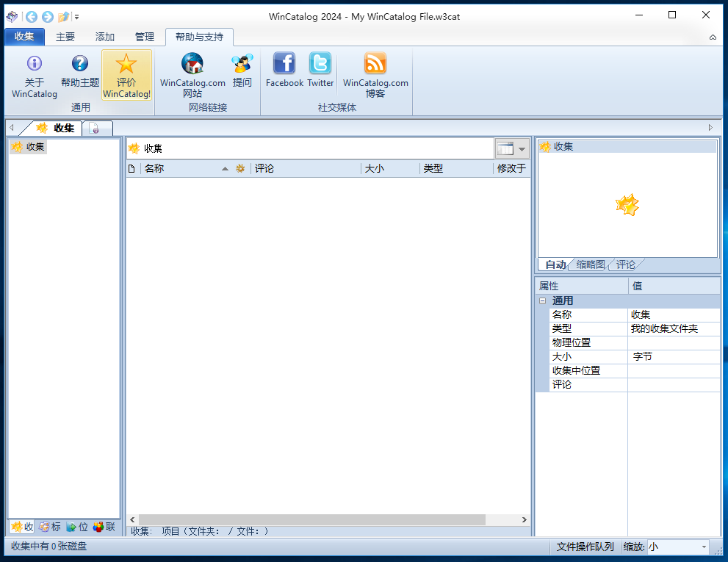Click the 评价 WinCatalog! star icon
The image size is (728, 562).
tap(126, 64)
